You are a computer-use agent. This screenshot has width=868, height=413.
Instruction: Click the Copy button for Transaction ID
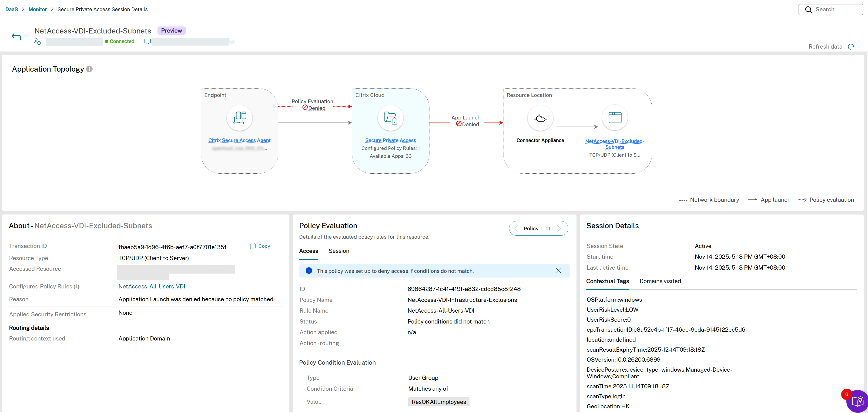[260, 246]
